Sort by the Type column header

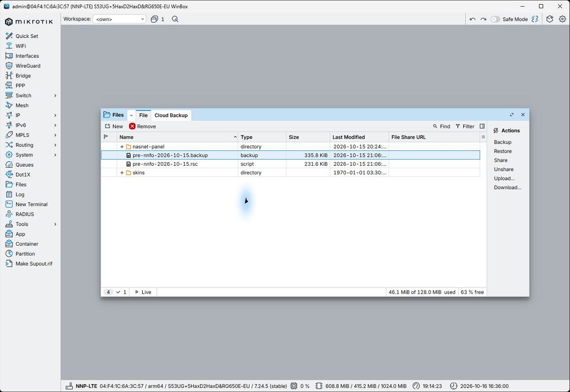(x=262, y=137)
